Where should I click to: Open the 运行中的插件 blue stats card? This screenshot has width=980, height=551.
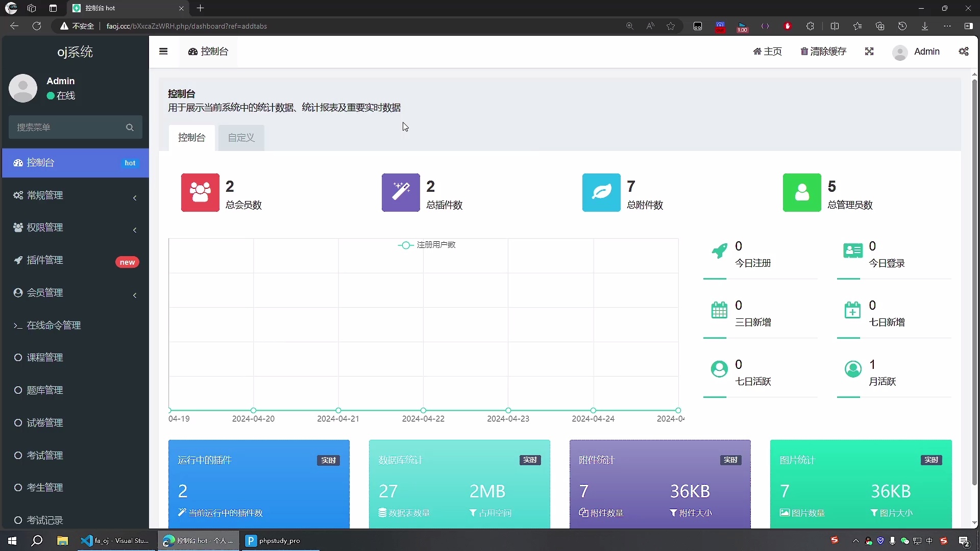(x=259, y=484)
